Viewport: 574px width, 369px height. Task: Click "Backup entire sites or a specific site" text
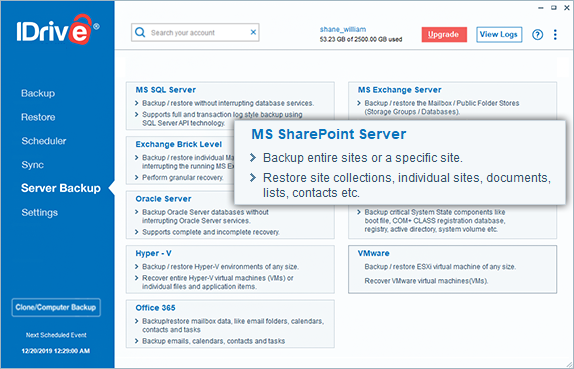pos(363,158)
